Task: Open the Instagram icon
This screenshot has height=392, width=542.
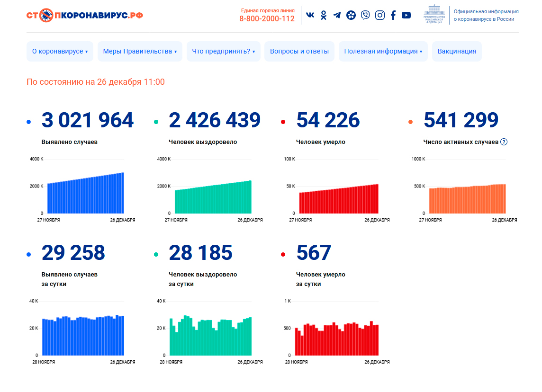Action: tap(379, 15)
